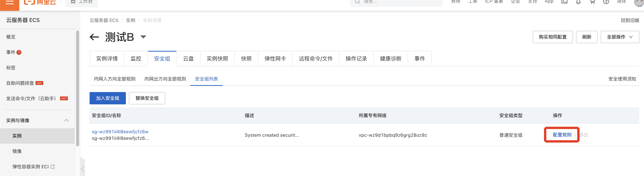This screenshot has width=644, height=176.
Task: Open the hamburger menu in the top-left corner
Action: pyautogui.click(x=9, y=3)
